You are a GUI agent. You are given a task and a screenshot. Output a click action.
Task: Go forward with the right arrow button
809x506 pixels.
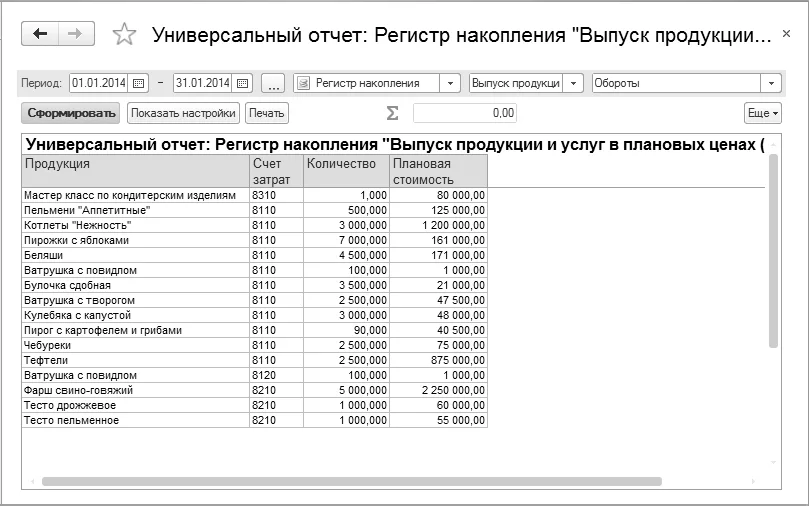[x=76, y=34]
